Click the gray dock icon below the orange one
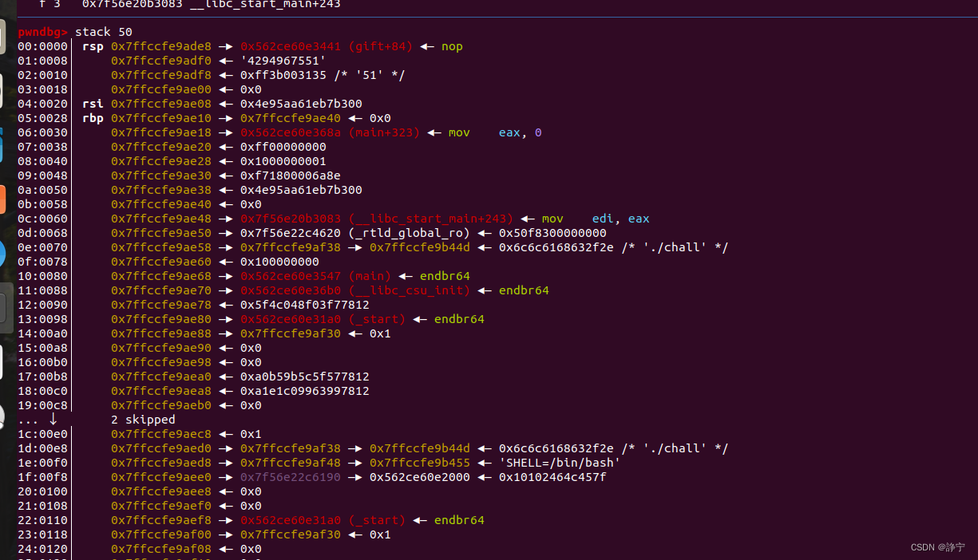This screenshot has height=560, width=978. click(x=4, y=303)
